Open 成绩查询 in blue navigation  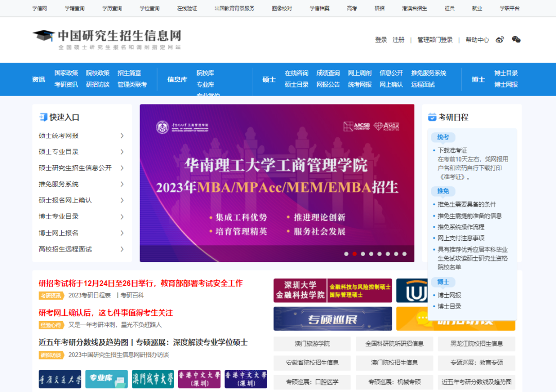(x=328, y=73)
